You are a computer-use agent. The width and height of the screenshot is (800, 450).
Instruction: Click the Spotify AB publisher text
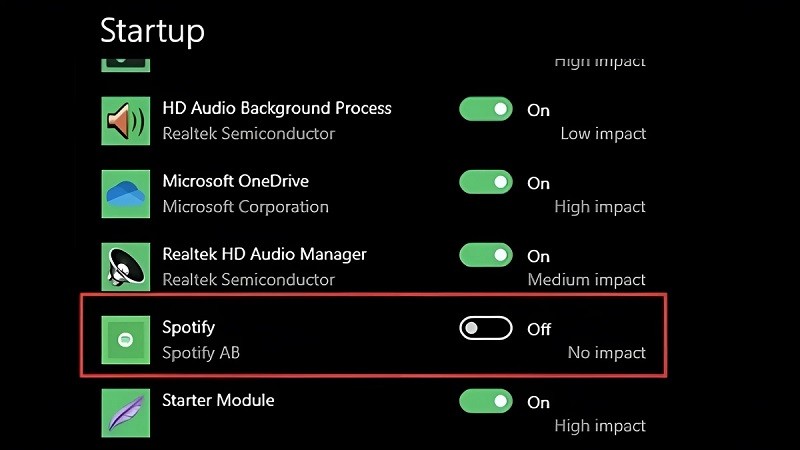click(x=200, y=353)
